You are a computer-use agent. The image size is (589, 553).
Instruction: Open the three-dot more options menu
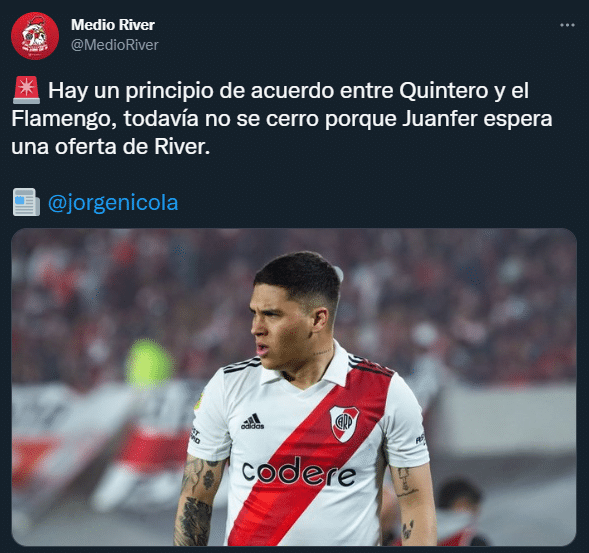pyautogui.click(x=567, y=25)
